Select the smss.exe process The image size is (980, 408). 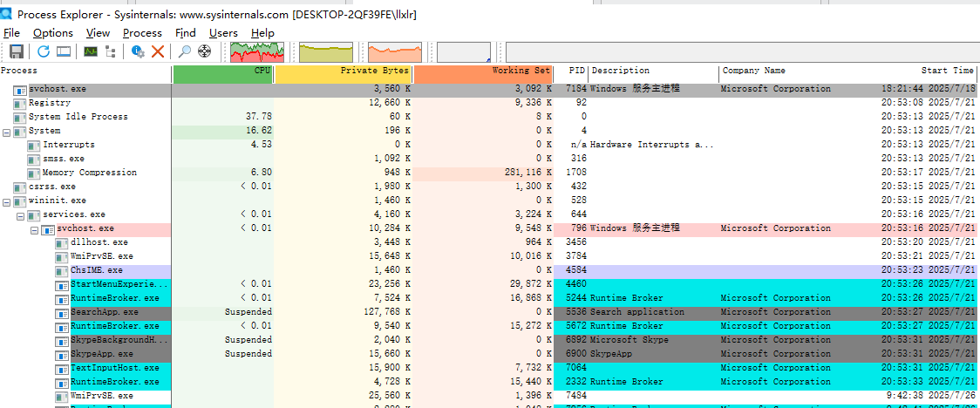[x=490, y=159]
